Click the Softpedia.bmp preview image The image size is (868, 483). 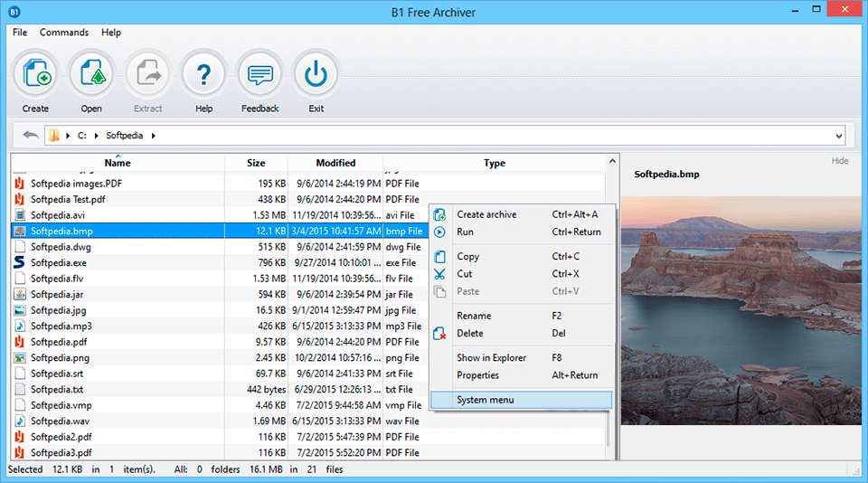click(741, 311)
